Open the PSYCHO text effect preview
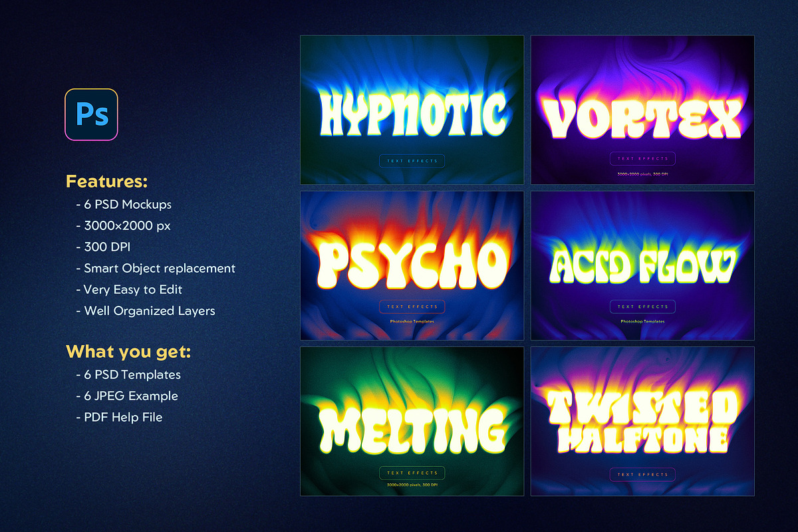Image resolution: width=798 pixels, height=532 pixels. tap(412, 265)
